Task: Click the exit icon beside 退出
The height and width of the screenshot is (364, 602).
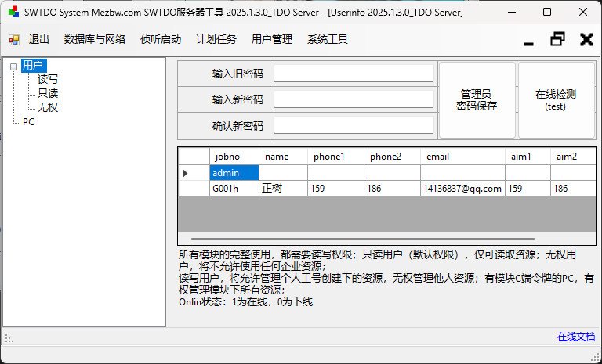Action: [14, 40]
